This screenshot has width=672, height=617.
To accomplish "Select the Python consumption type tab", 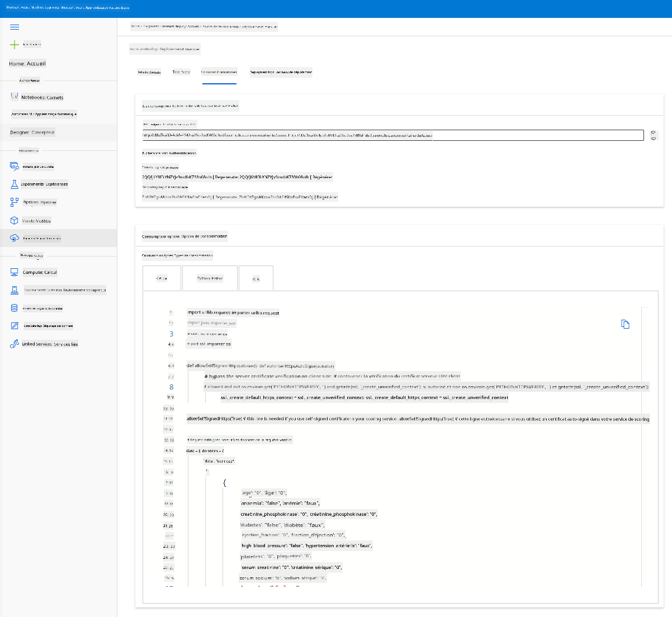I will 210,278.
